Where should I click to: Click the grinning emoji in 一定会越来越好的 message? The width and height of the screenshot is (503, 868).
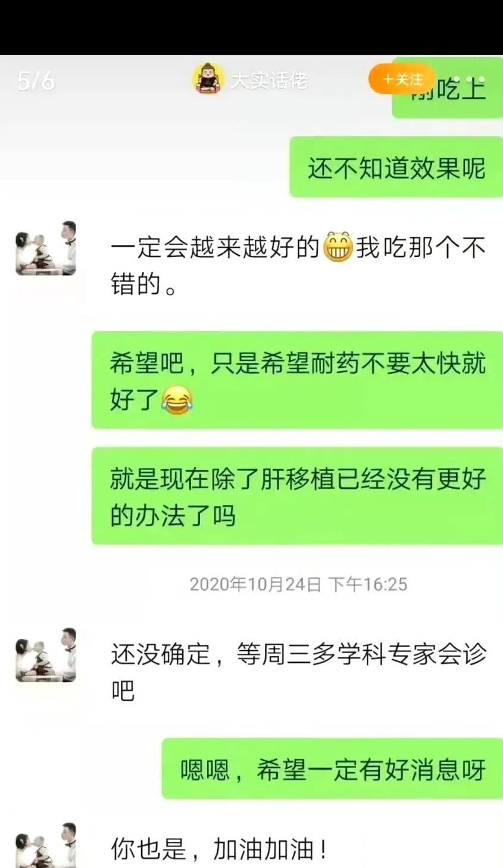click(338, 248)
